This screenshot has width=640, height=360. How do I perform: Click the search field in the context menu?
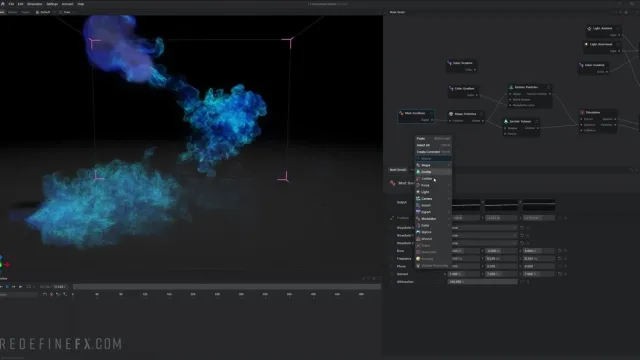[x=433, y=159]
